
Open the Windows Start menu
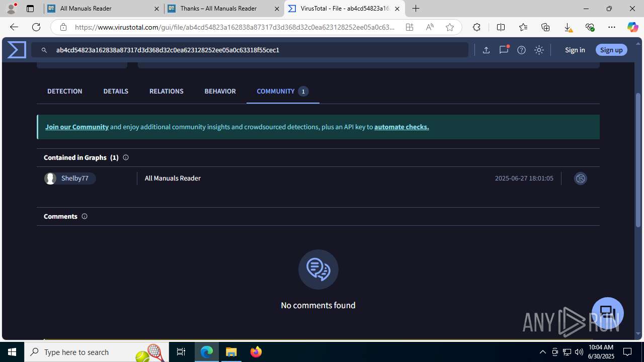(x=12, y=352)
